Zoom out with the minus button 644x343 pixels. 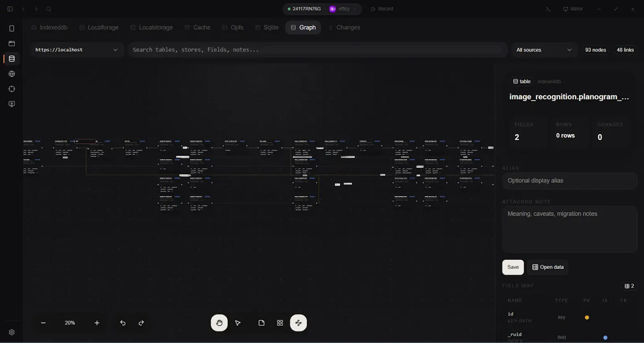click(x=43, y=323)
